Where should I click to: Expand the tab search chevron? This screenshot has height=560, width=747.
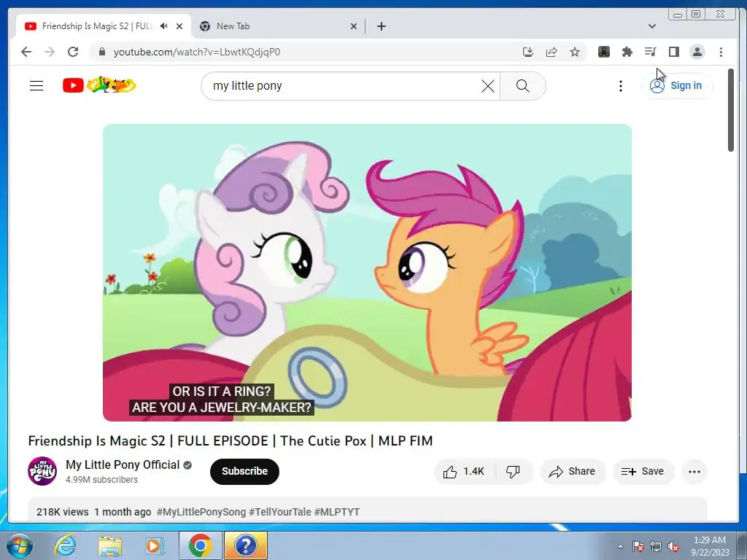(x=652, y=26)
